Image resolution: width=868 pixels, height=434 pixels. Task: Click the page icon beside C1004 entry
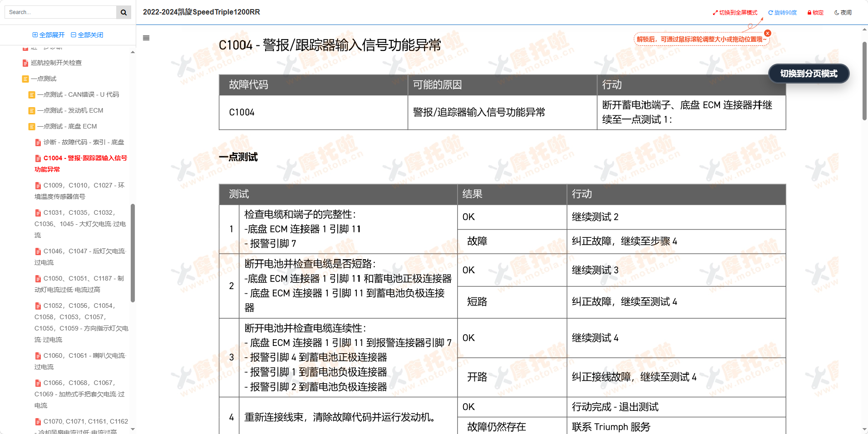[38, 158]
